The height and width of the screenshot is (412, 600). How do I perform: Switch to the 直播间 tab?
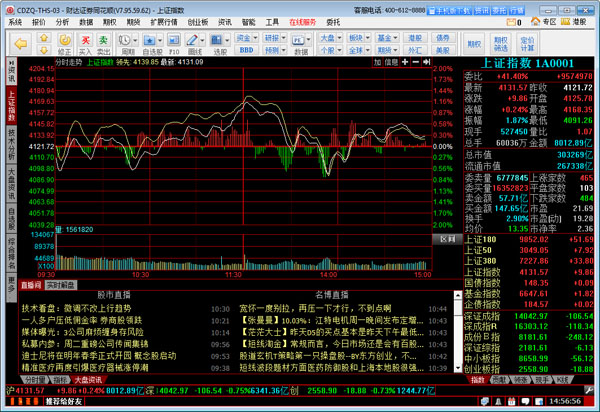coord(31,285)
